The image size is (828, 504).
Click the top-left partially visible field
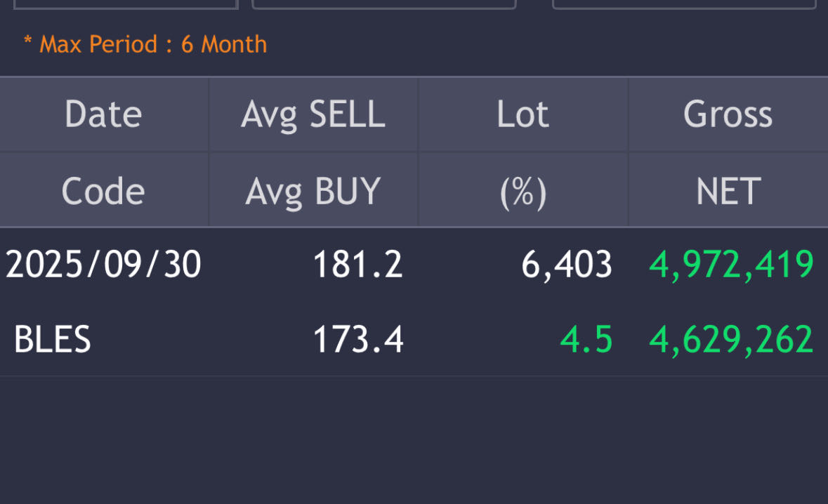click(x=126, y=4)
